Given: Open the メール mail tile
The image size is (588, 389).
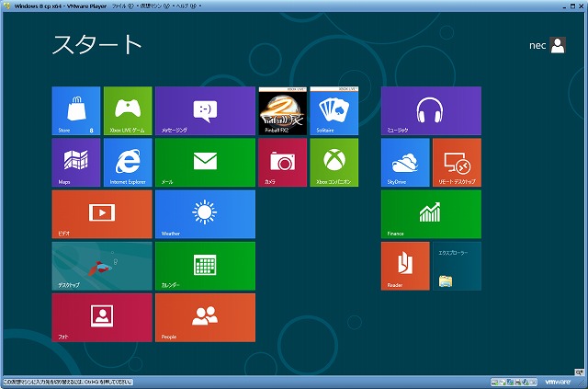Looking at the screenshot, I should coord(205,163).
